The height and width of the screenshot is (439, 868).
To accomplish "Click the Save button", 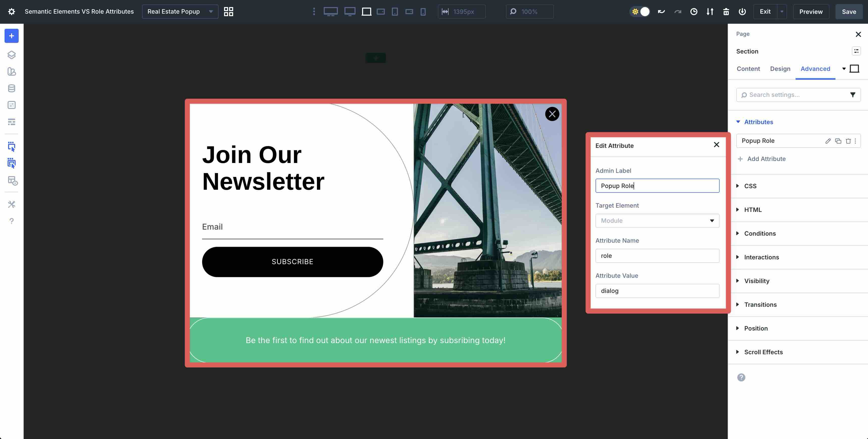I will pos(849,11).
